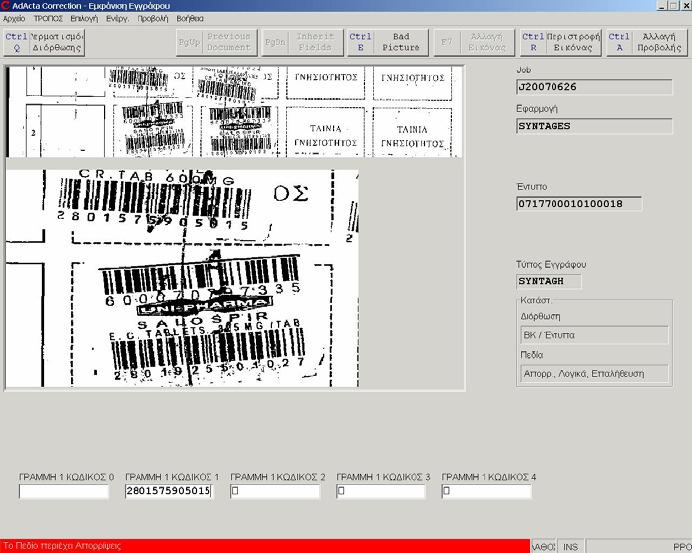Focus ΓΡΑΜΜΗ 1 ΚΩΔΙΚΟΣ 1 input with 2801575905015
Image resolution: width=692 pixels, height=553 pixels.
169,491
